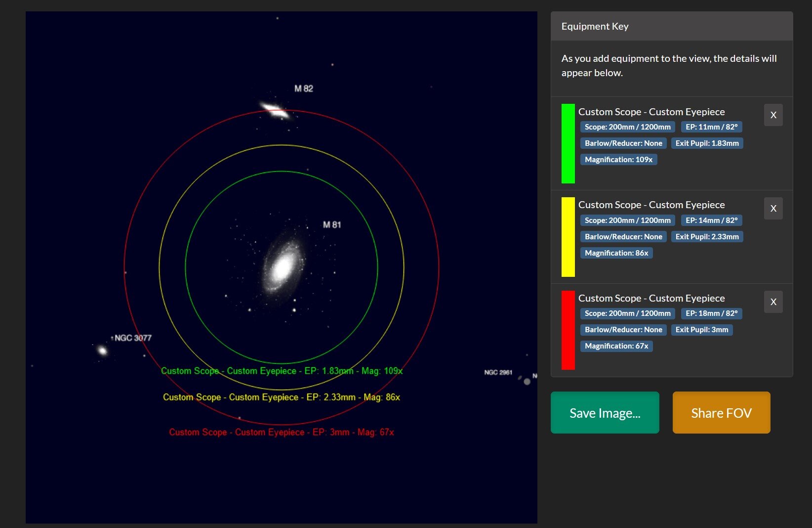Click the first Custom Scope - Custom Eyepiece title

(x=651, y=112)
